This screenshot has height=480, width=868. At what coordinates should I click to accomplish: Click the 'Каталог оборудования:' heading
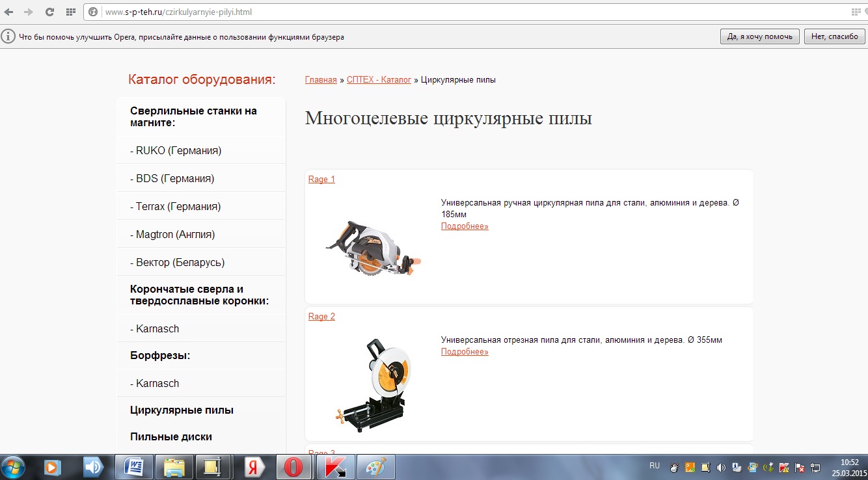click(202, 79)
